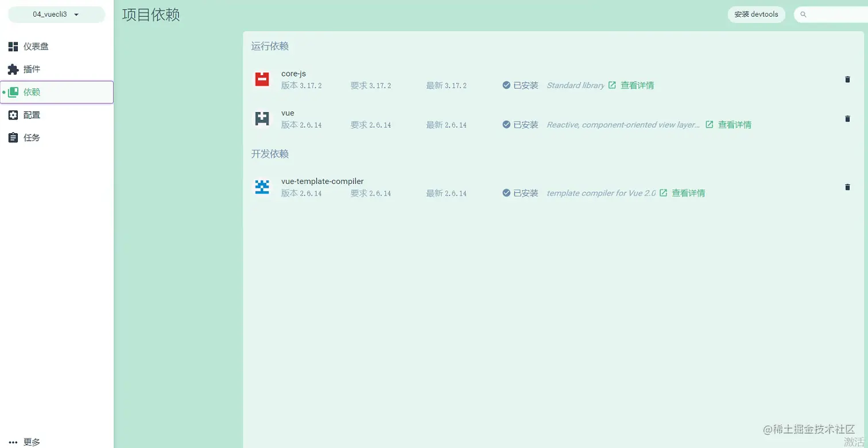
Task: Click the external-link icon in vue row
Action: click(x=710, y=124)
